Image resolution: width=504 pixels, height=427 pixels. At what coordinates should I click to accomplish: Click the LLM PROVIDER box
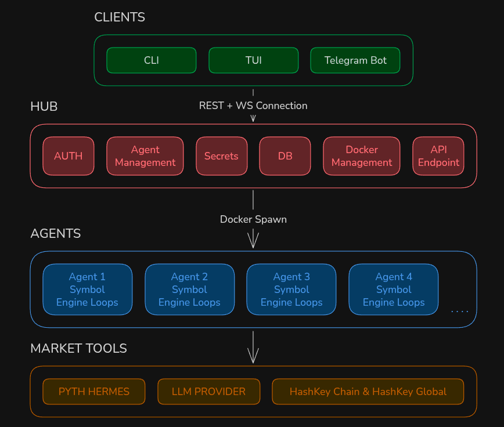pyautogui.click(x=209, y=392)
